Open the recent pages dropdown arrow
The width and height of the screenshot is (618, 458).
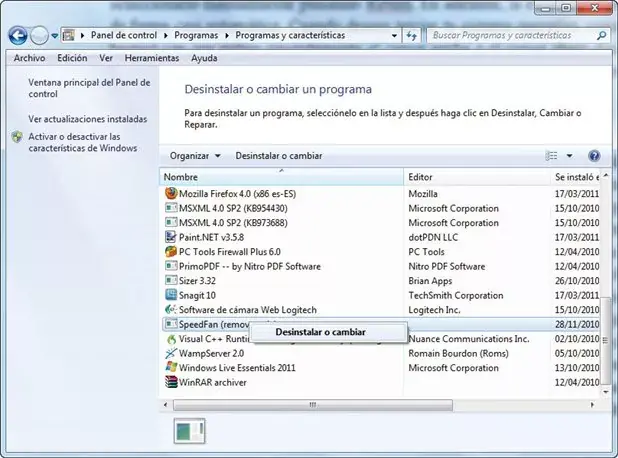tap(54, 36)
